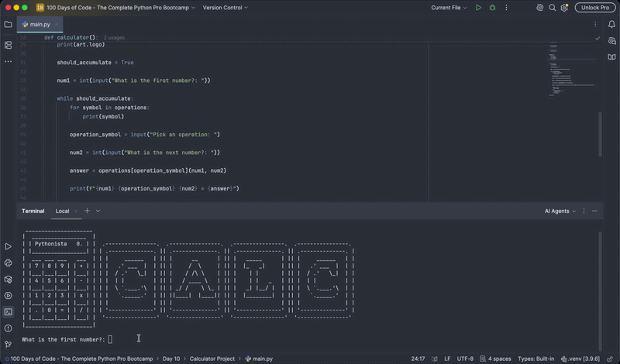
Task: Click line 'answer = operations[operation_symbol](num1, num2)'
Action: (x=148, y=170)
